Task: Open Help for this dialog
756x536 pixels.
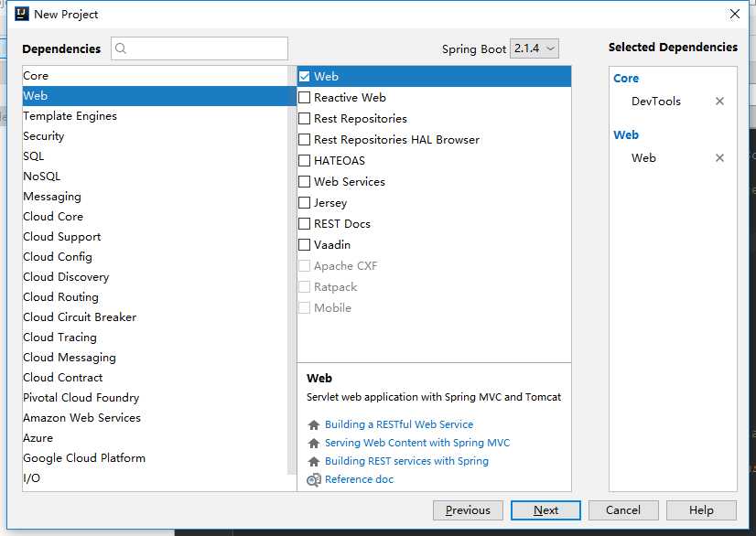Action: click(701, 510)
